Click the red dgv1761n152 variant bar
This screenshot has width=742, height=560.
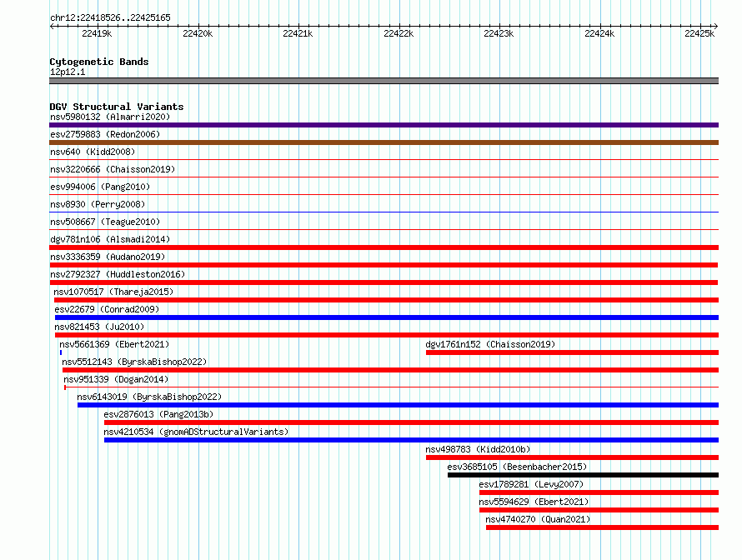572,352
